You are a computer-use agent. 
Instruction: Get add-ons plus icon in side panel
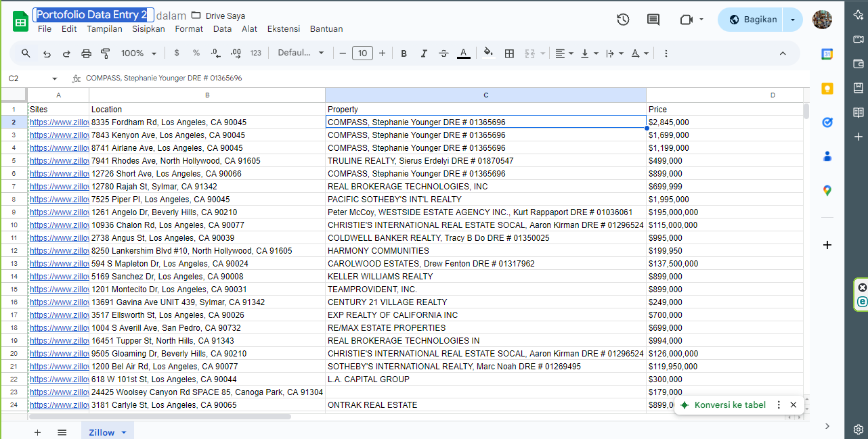(827, 244)
